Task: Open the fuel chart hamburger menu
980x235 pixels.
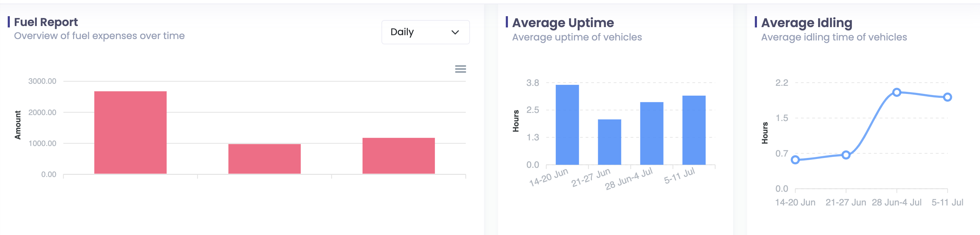Action: click(x=460, y=69)
